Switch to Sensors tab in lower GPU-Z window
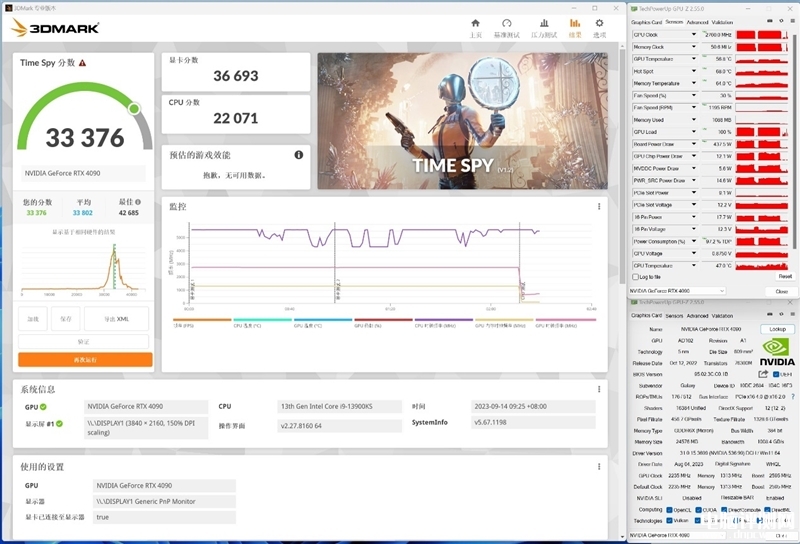 (x=674, y=316)
